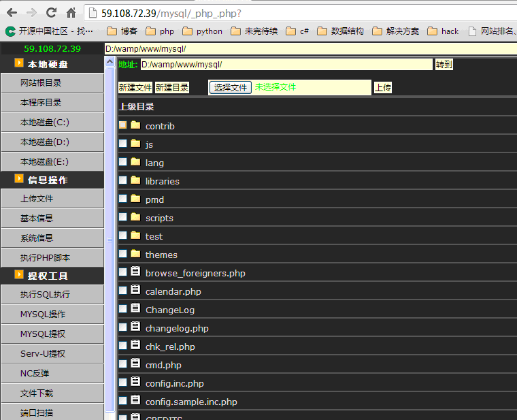Viewport: 517px width, 420px height.
Task: Open the 上传文件 sidebar item
Action: point(52,198)
